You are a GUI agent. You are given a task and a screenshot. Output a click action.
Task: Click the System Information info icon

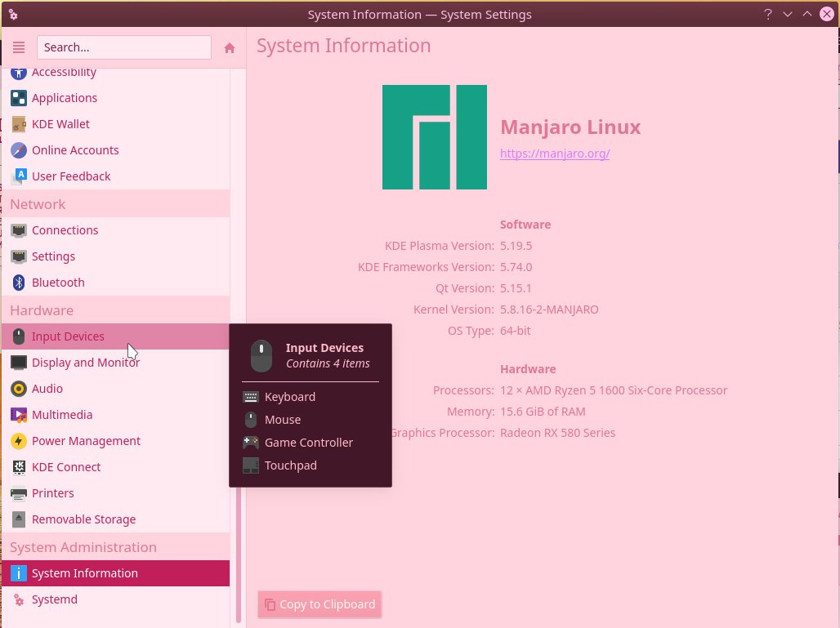pos(19,573)
